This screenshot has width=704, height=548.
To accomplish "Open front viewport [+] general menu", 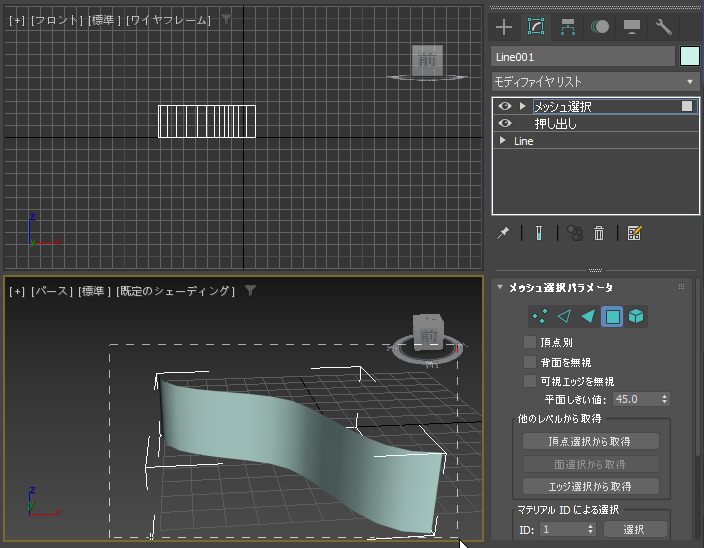I will coord(17,20).
